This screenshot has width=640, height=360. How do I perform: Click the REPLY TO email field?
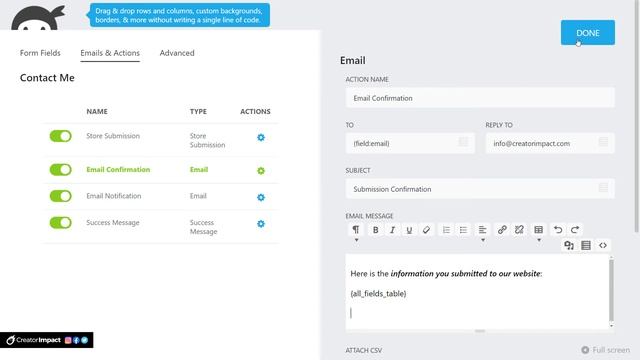550,143
